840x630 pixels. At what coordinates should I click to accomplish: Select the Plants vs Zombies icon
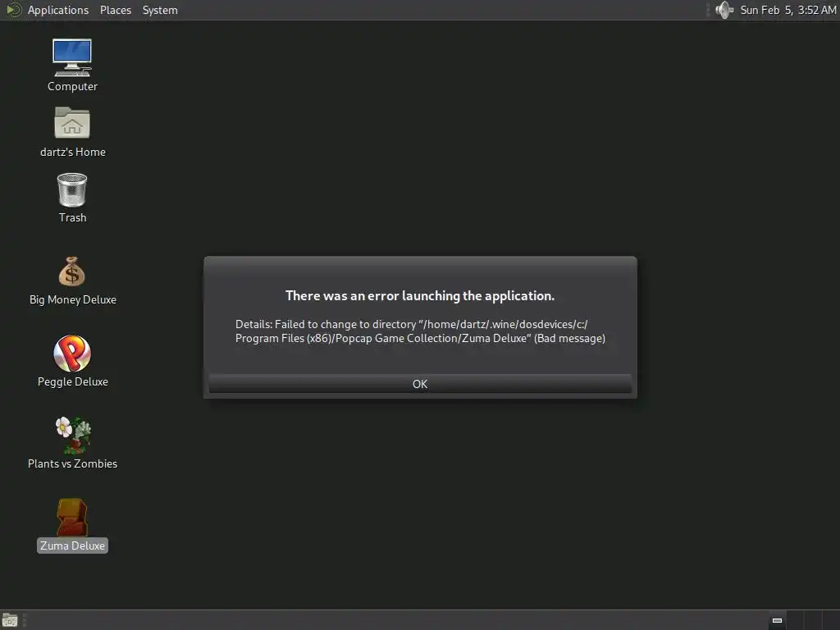tap(73, 435)
